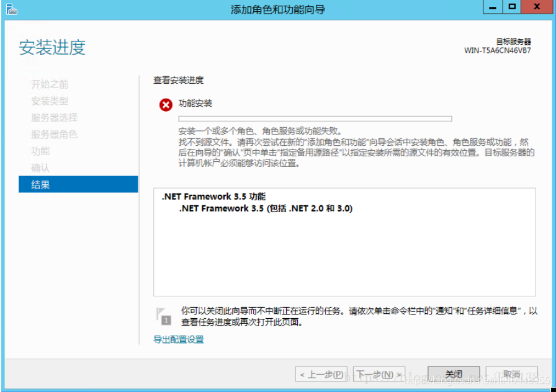Select the 服务器选择 step
The height and width of the screenshot is (392, 556).
[54, 118]
